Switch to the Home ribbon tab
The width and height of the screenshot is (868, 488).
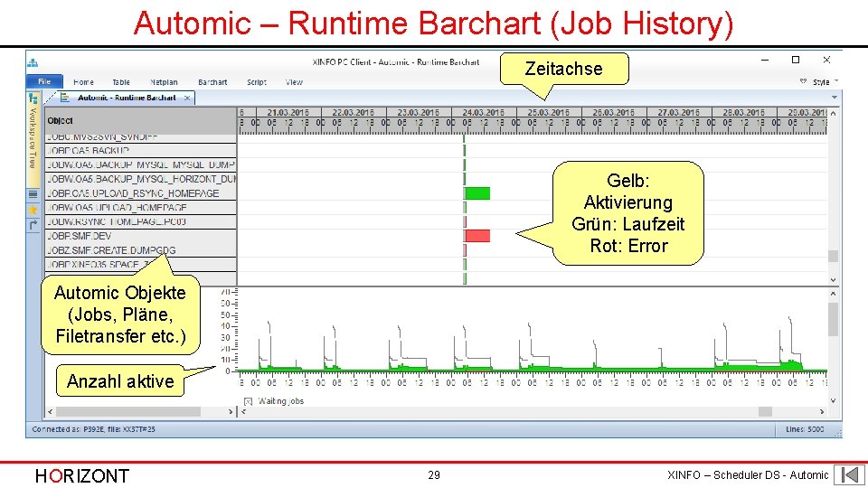click(x=83, y=82)
